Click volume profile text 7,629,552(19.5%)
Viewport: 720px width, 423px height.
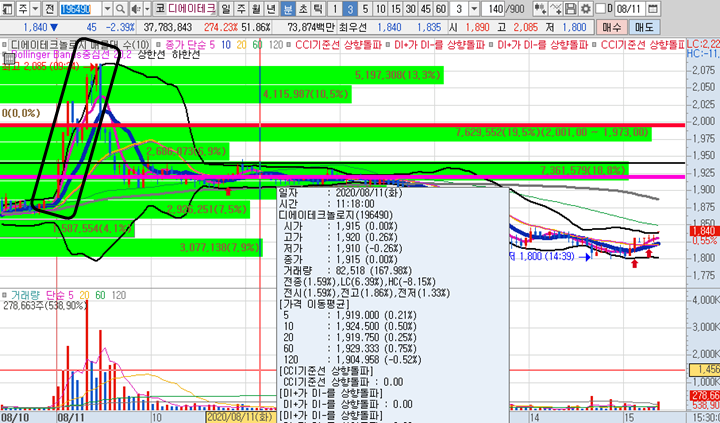point(498,133)
